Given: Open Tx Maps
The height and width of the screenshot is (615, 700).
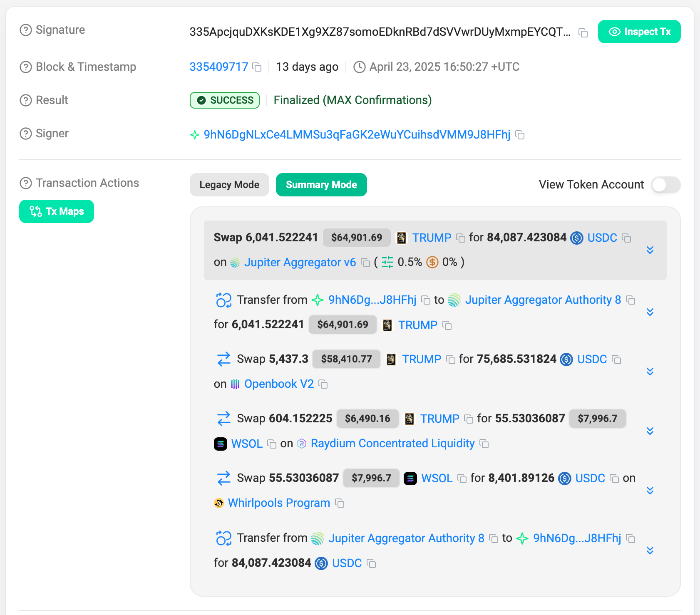Looking at the screenshot, I should tap(57, 211).
